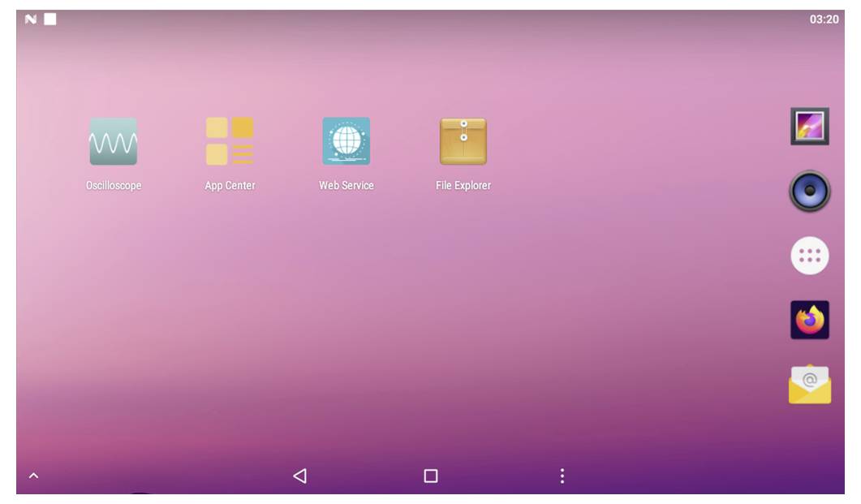Viewport: 861px width, 504px height.
Task: Launch App Center
Action: pos(230,143)
